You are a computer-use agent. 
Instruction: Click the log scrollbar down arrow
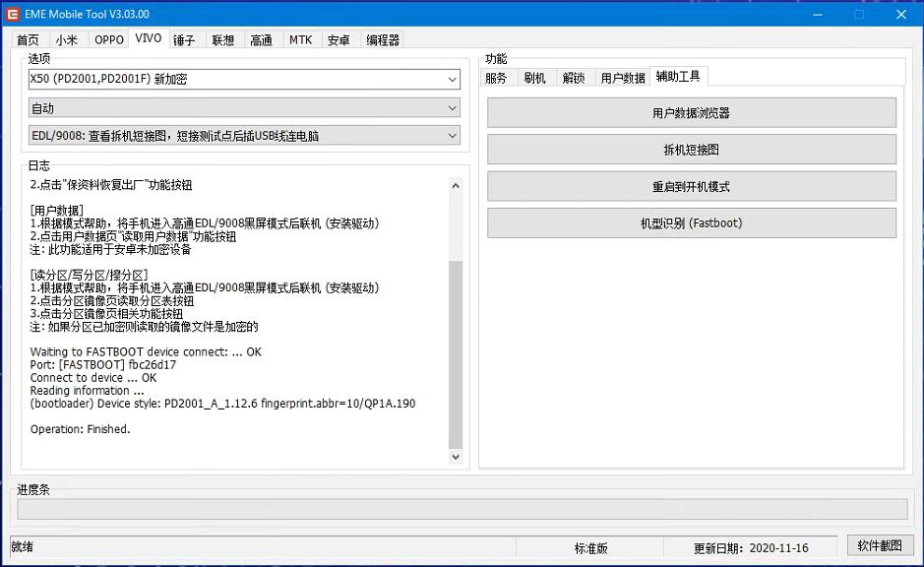[456, 457]
